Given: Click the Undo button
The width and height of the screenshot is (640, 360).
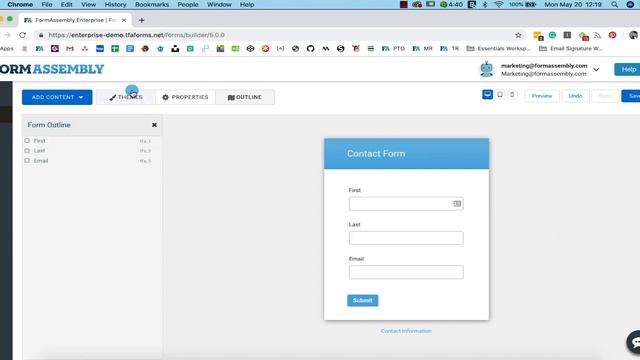Looking at the screenshot, I should click(x=576, y=96).
